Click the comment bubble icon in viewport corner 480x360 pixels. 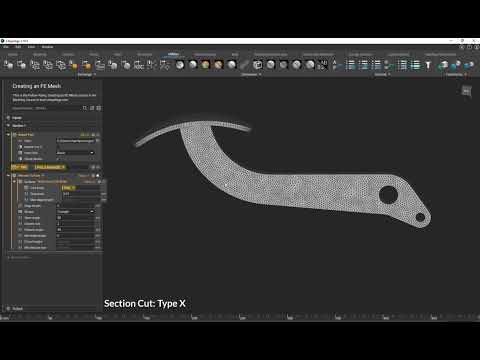point(467,91)
